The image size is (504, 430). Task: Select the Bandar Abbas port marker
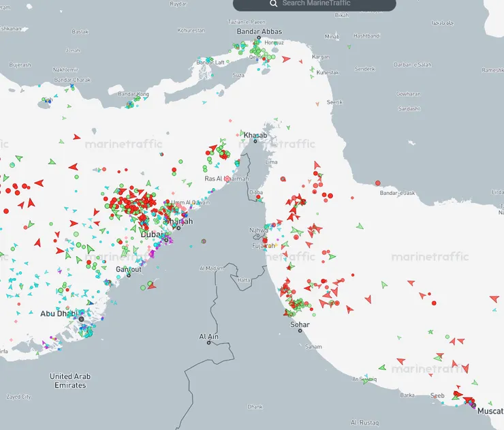[x=258, y=38]
